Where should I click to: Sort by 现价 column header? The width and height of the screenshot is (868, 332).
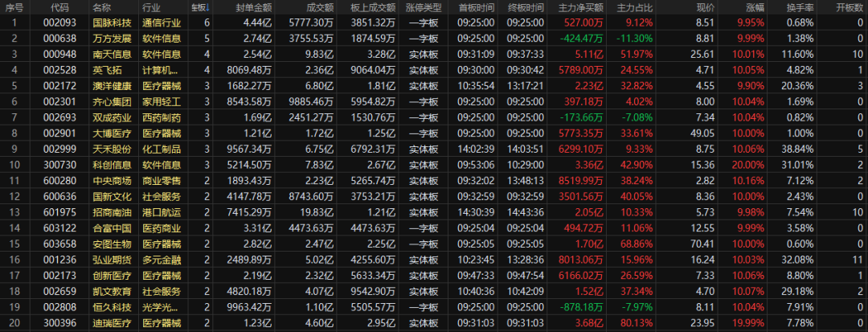(x=706, y=8)
